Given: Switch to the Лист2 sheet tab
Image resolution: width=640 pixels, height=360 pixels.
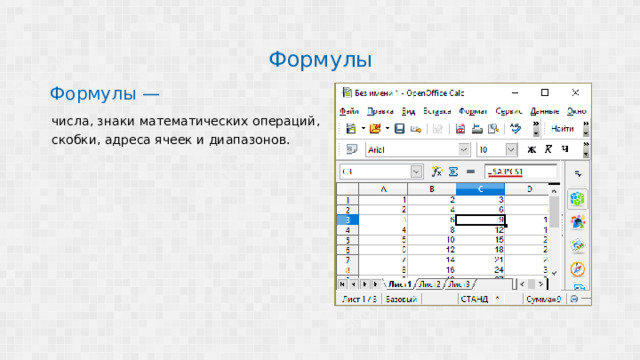Looking at the screenshot, I should point(430,284).
